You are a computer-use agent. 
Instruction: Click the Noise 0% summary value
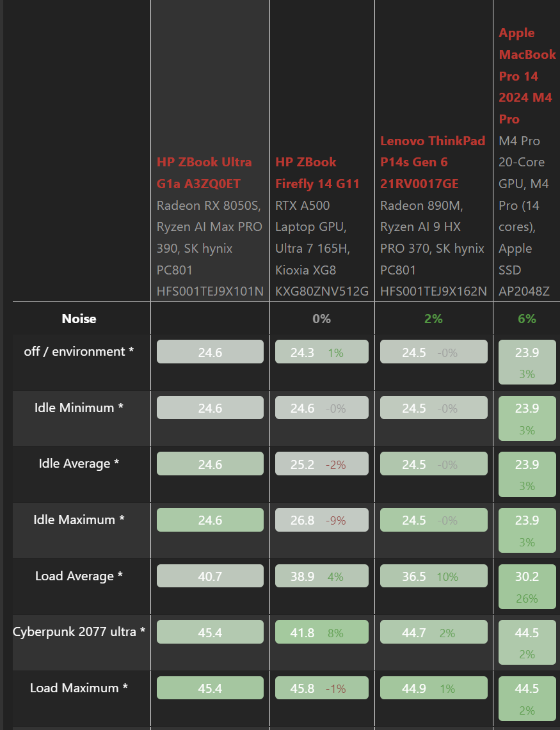coord(322,319)
